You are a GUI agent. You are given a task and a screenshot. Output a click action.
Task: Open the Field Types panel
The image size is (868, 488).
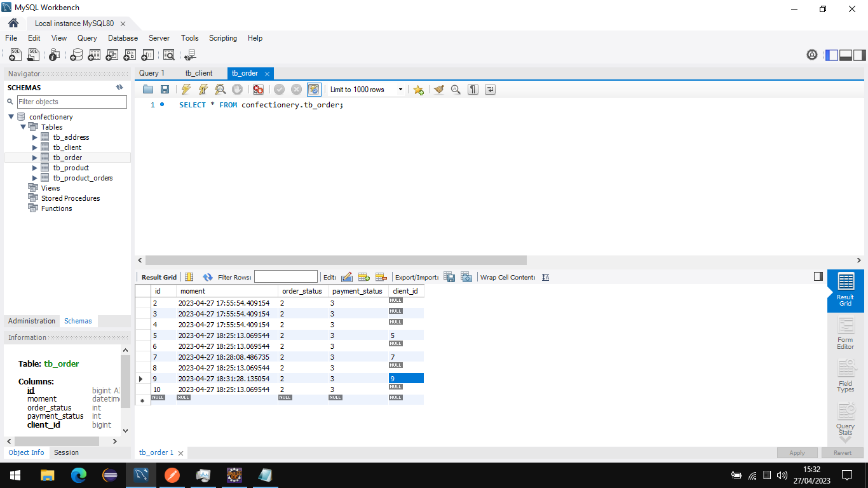pyautogui.click(x=845, y=375)
